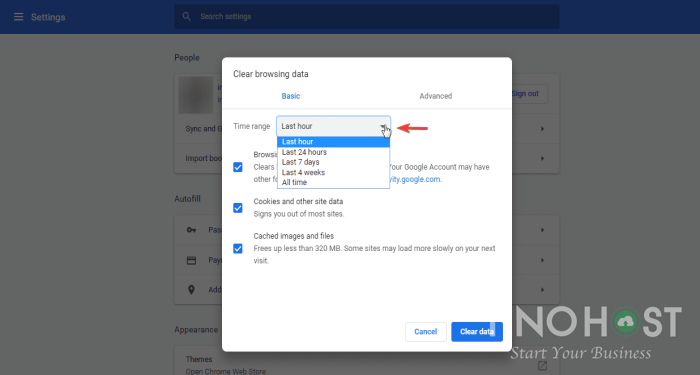Click the Cookies and other site data label
700x375 pixels.
(x=298, y=202)
